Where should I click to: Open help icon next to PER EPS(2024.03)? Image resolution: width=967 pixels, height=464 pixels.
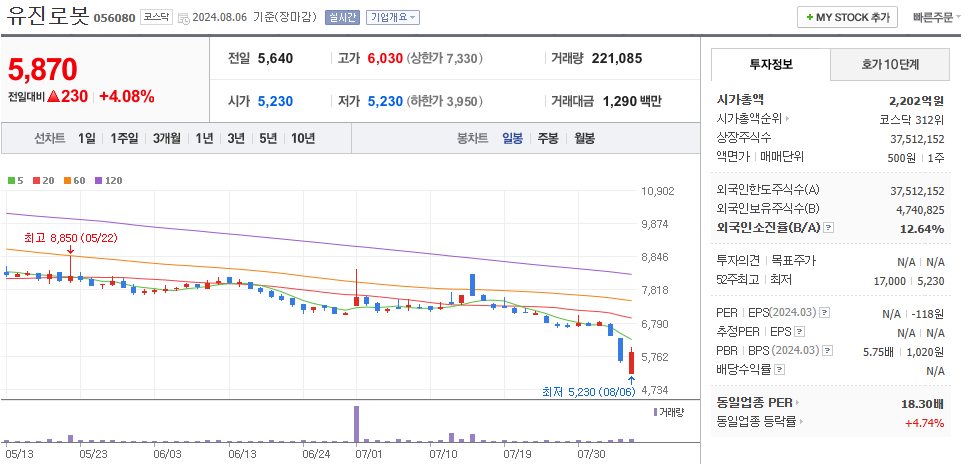tap(826, 313)
